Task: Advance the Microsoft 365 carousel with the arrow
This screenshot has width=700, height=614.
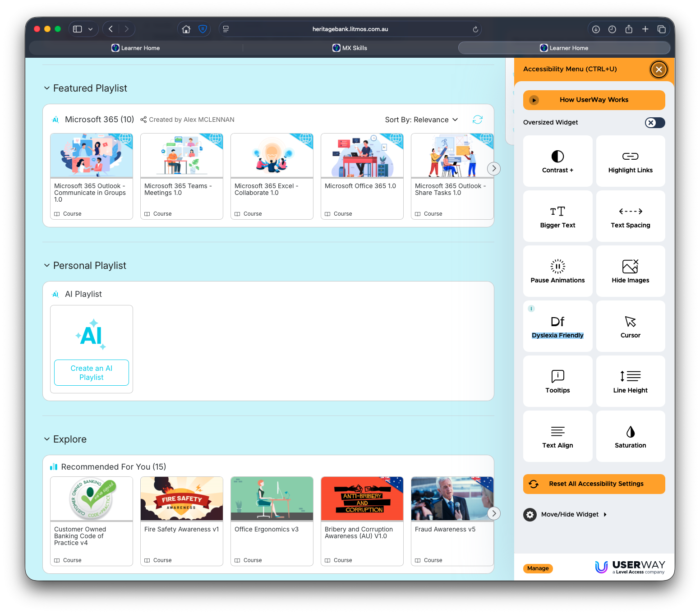Action: click(494, 169)
